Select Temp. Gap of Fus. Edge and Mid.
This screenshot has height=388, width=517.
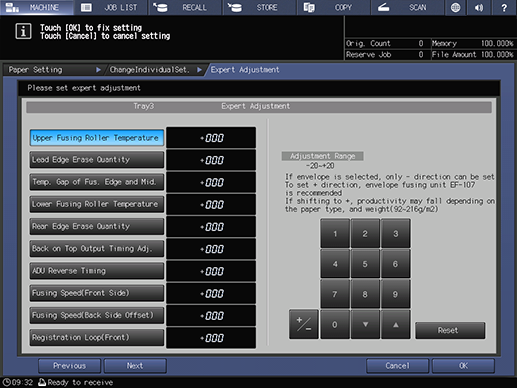coord(97,182)
